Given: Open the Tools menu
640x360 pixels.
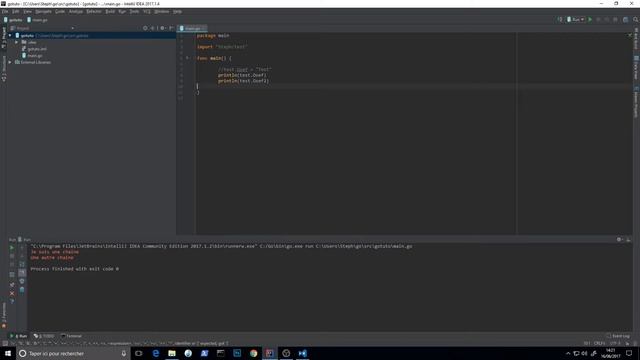Looking at the screenshot, I should pyautogui.click(x=134, y=11).
